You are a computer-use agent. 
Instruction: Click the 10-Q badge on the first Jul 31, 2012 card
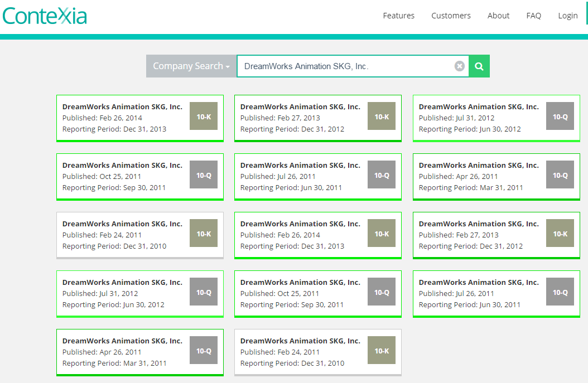click(x=560, y=116)
